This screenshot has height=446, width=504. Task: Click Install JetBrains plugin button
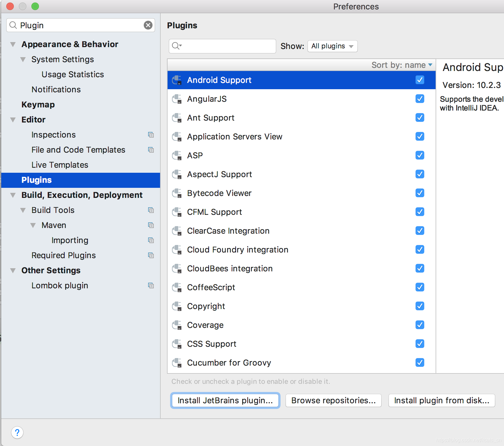pos(225,400)
